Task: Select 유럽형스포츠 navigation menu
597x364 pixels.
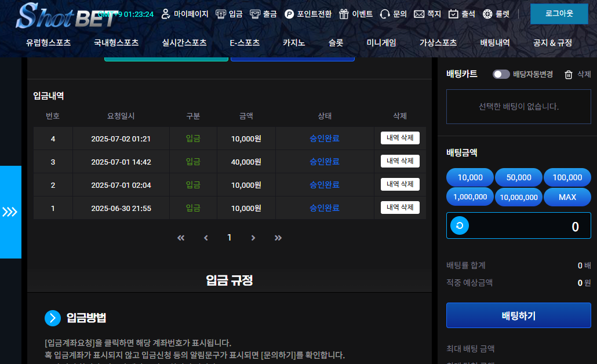Action: point(48,42)
